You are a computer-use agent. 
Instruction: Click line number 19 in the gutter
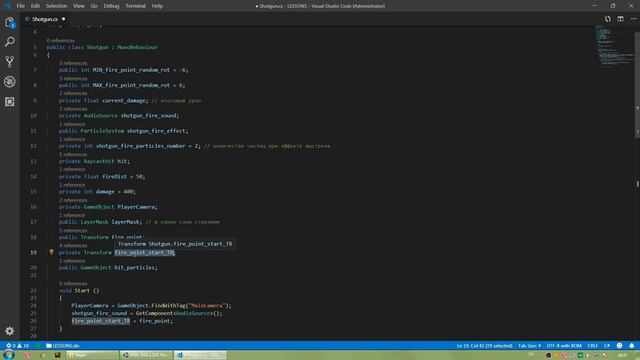(x=33, y=253)
